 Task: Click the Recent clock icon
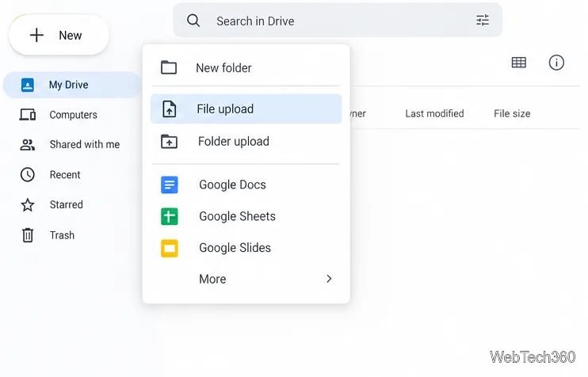click(x=28, y=174)
